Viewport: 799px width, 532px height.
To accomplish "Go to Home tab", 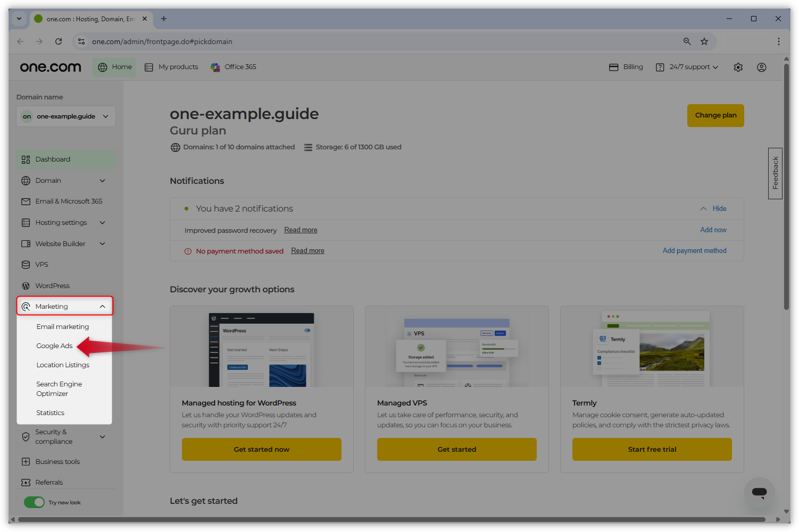I will coord(114,67).
